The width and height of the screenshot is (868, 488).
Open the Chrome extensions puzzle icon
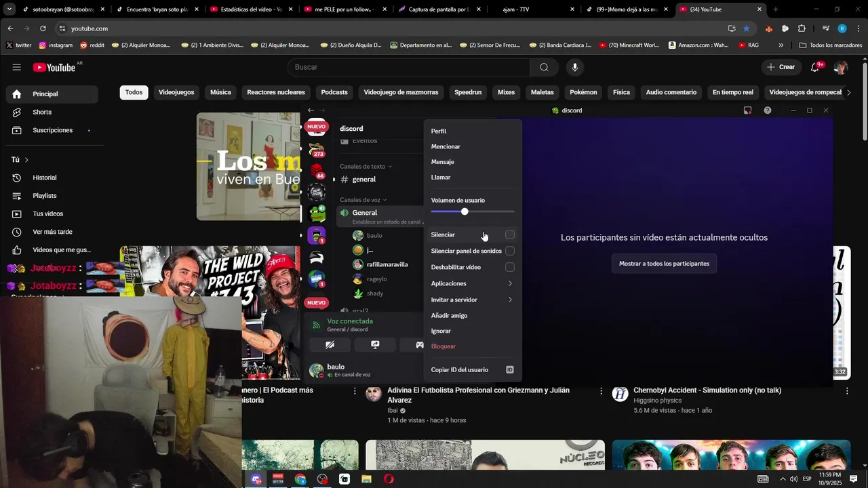802,28
